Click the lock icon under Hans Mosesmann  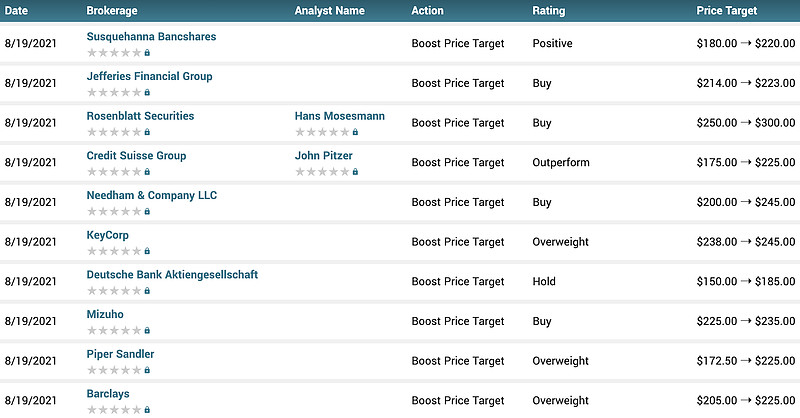point(355,132)
